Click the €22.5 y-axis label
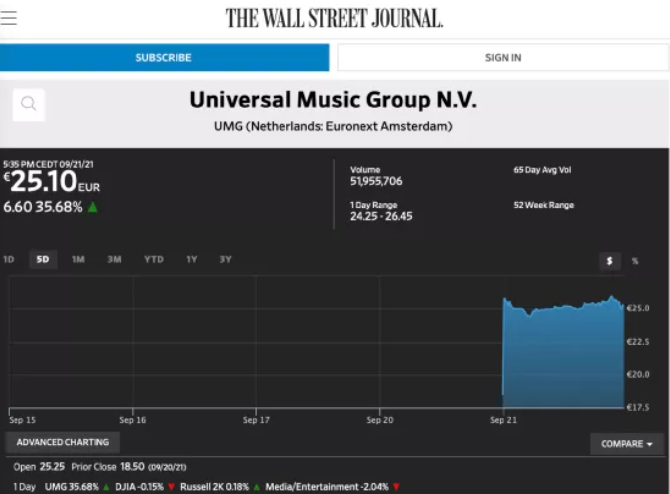The width and height of the screenshot is (670, 494). pyautogui.click(x=638, y=342)
